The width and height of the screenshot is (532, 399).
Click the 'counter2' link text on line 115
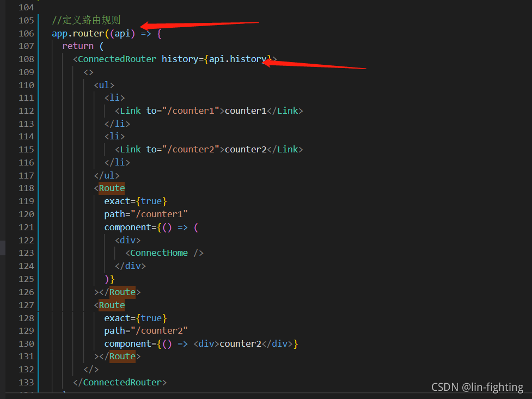tap(246, 149)
